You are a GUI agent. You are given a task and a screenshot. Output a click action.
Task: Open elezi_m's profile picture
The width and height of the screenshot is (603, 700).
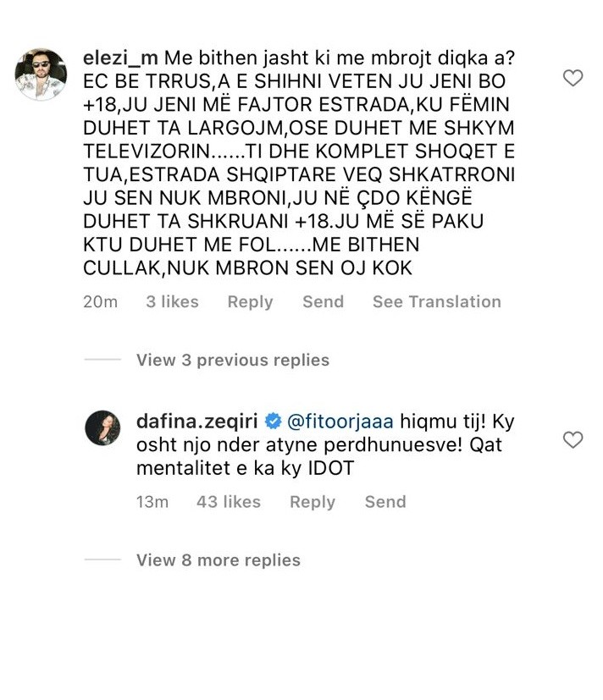41,74
